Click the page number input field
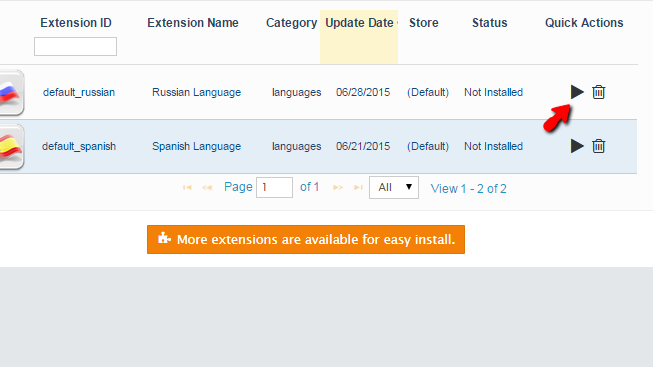Image resolution: width=653 pixels, height=367 pixels. tap(274, 187)
